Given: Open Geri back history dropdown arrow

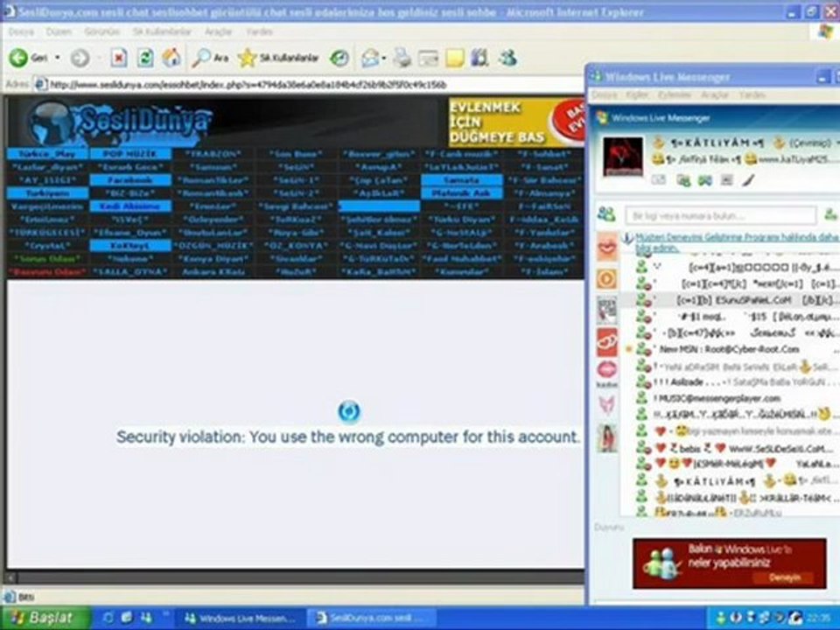Looking at the screenshot, I should pyautogui.click(x=58, y=58).
